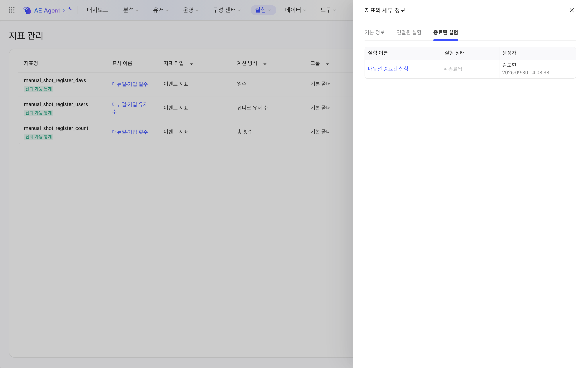Click the sparkle icon next to AE Agent

pos(70,9)
